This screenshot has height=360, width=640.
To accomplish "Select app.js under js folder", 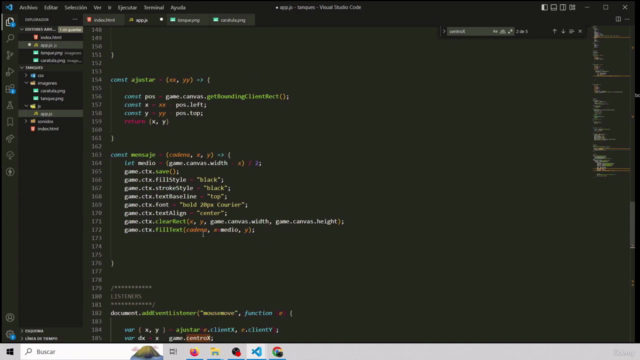I will pos(46,114).
